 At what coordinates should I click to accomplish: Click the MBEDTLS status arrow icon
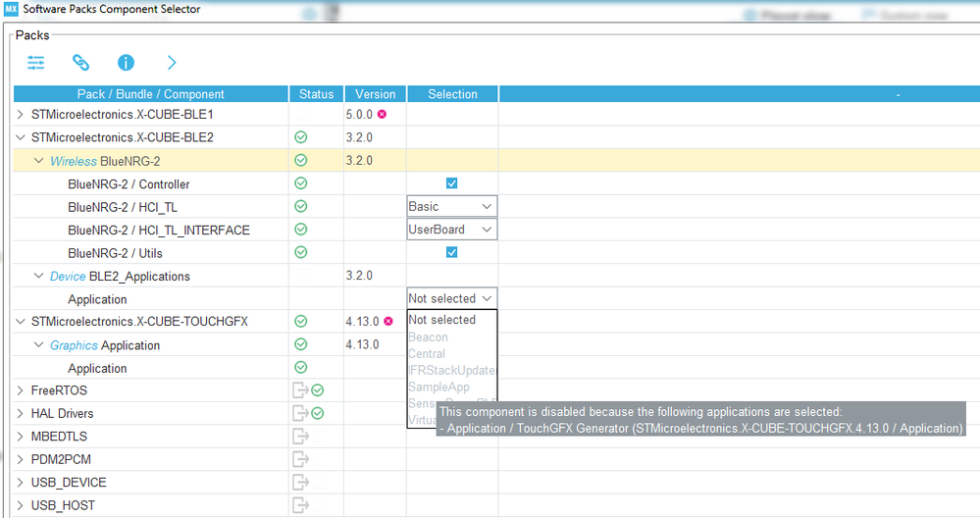(300, 437)
